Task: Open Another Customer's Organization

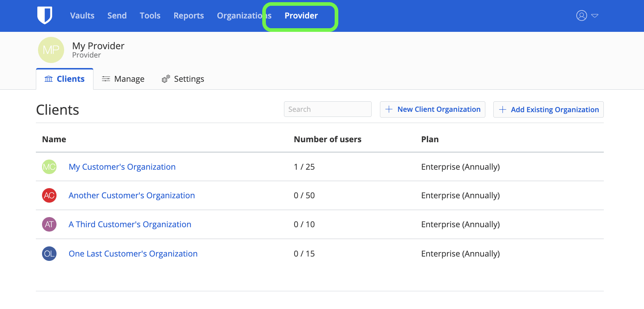Action: tap(132, 195)
